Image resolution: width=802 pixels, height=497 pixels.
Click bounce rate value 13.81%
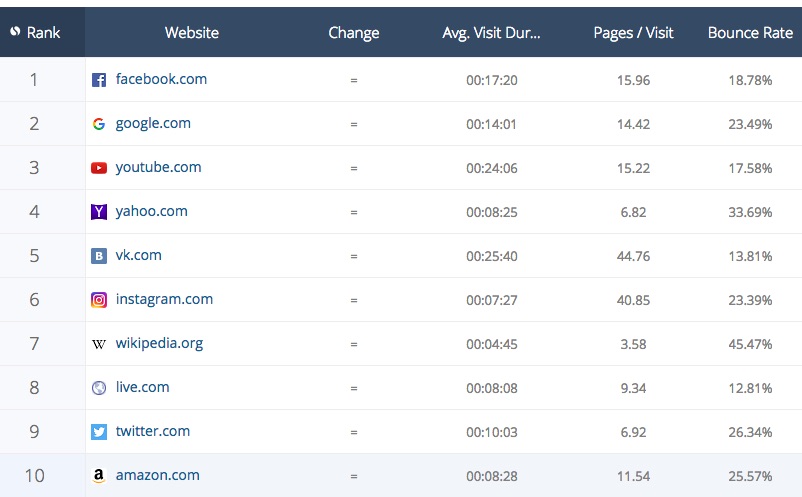point(750,256)
